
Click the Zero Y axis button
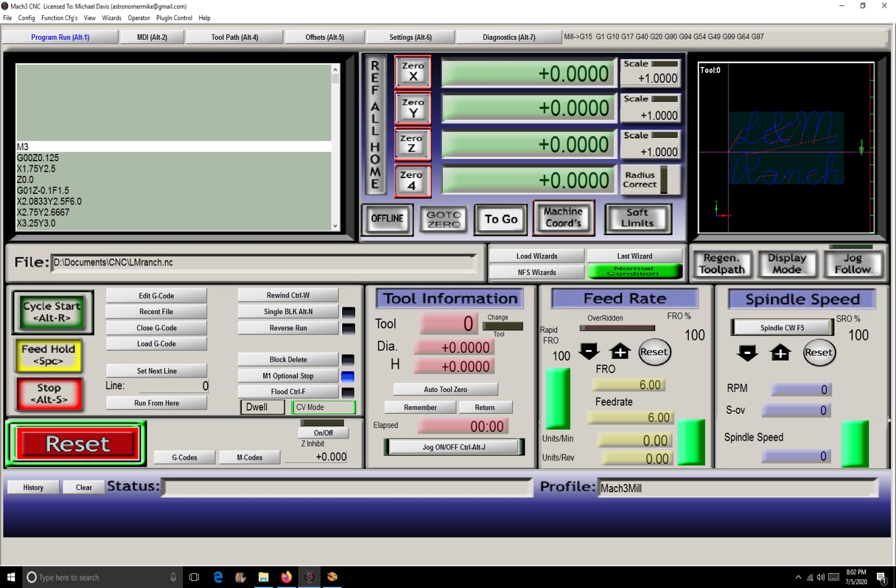413,108
